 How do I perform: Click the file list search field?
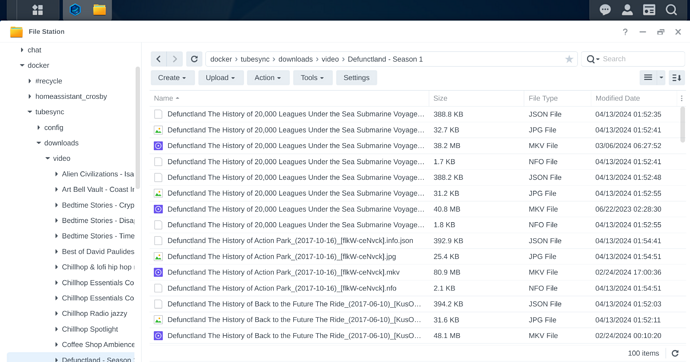pyautogui.click(x=642, y=59)
